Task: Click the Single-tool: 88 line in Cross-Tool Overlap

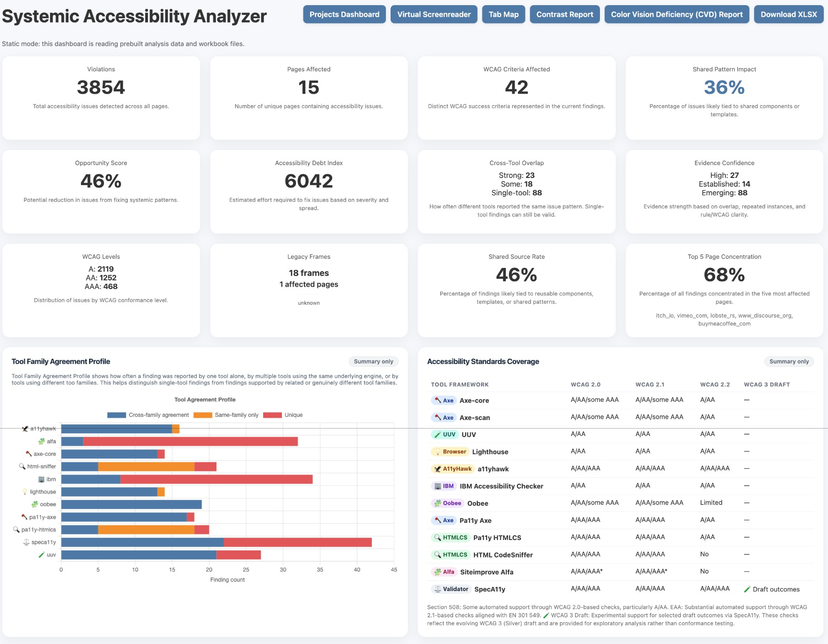Action: click(517, 193)
